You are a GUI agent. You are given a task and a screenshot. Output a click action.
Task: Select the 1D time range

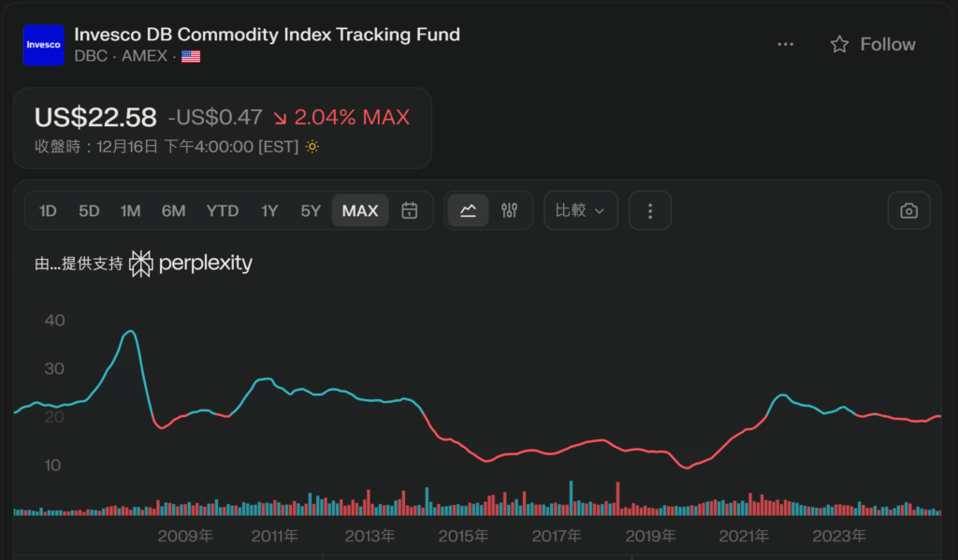[x=48, y=210]
